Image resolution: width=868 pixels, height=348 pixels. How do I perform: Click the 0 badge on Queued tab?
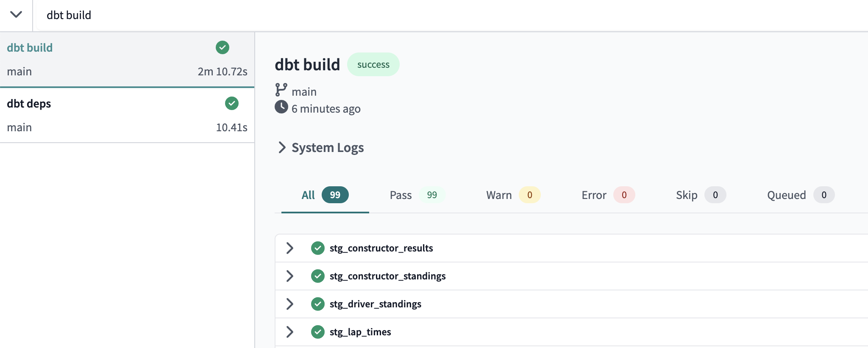click(824, 195)
